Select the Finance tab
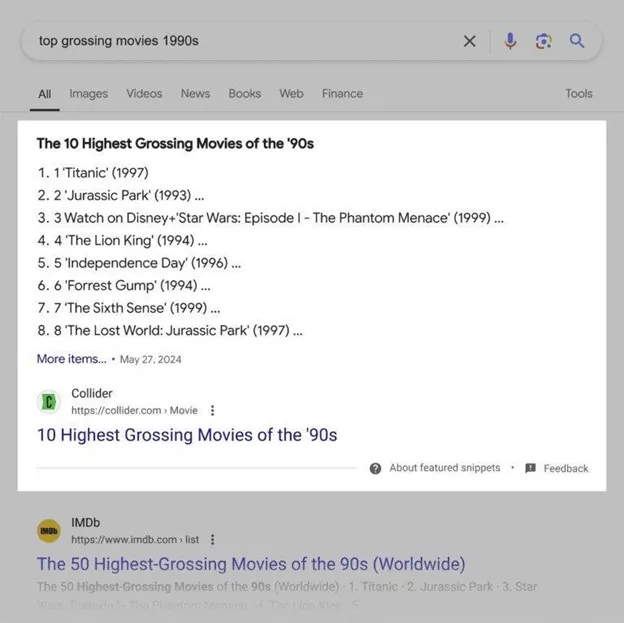This screenshot has height=623, width=624. click(342, 94)
